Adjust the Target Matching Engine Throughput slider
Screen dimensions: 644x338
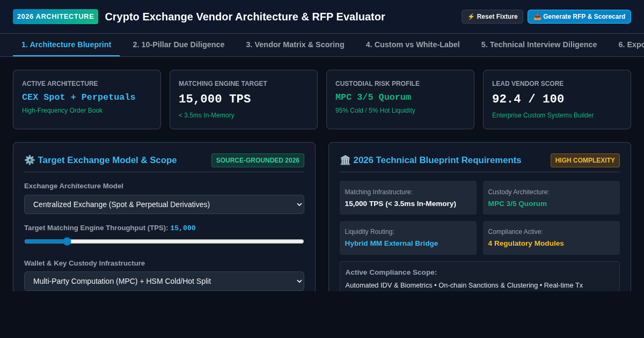[164, 241]
